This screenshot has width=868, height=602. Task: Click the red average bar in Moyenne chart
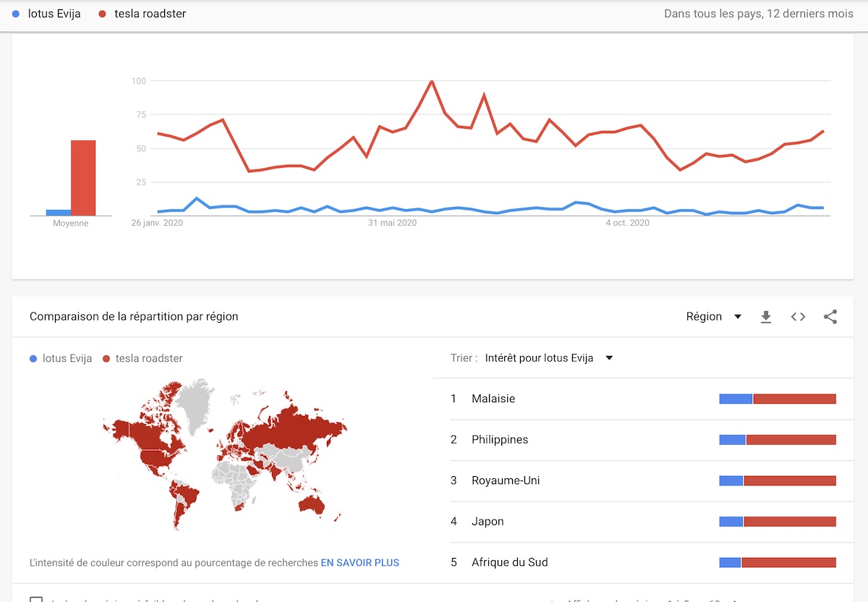point(83,178)
